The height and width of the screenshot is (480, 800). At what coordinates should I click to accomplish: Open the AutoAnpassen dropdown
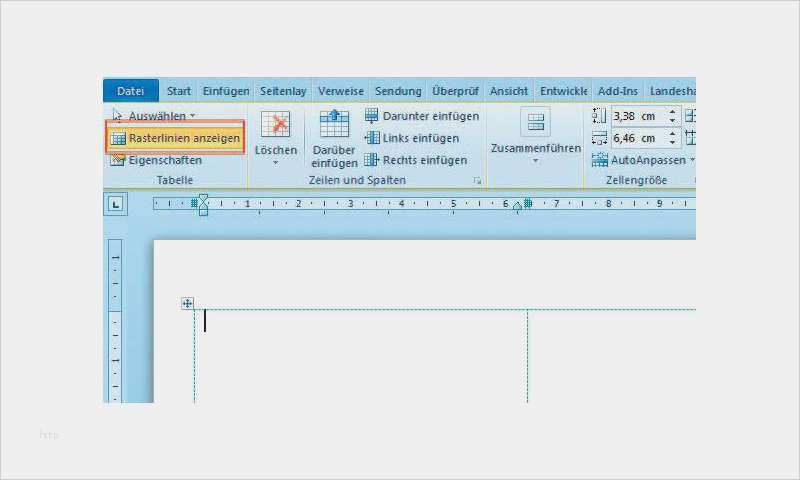[643, 160]
